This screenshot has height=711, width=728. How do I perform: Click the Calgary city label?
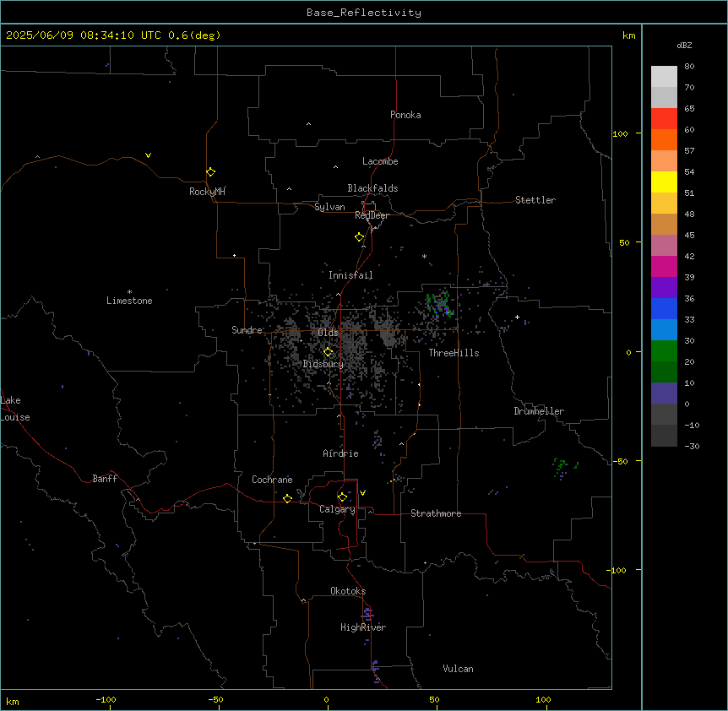coord(337,509)
